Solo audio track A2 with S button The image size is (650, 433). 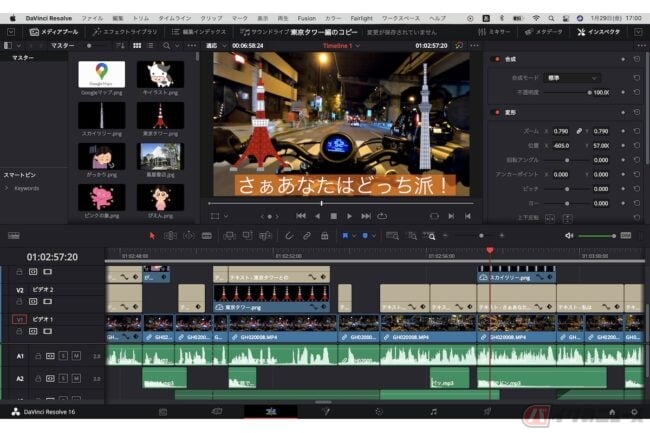point(63,378)
